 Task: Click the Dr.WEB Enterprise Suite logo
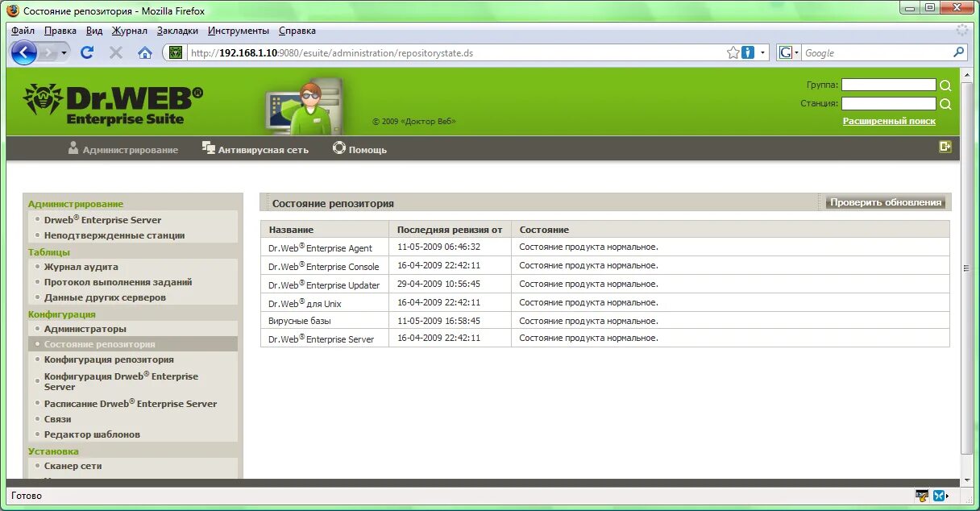tap(113, 104)
